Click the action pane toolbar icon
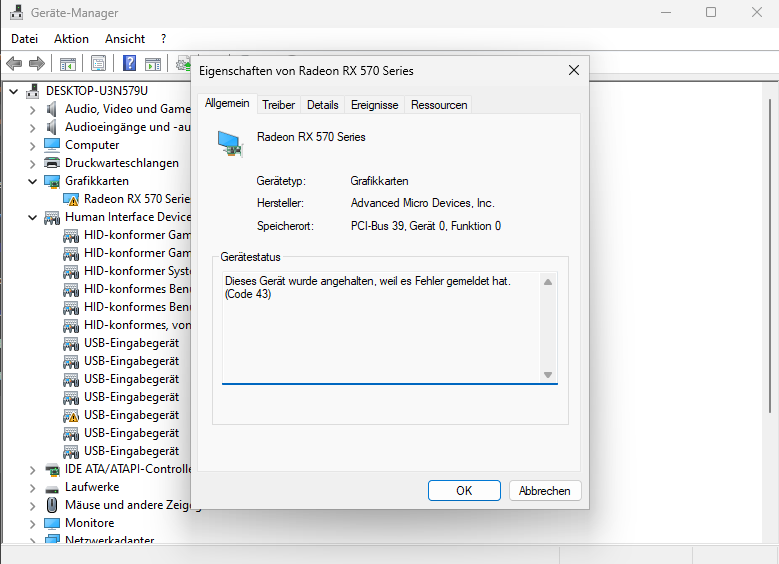Screen dimensions: 779x564 tap(153, 64)
